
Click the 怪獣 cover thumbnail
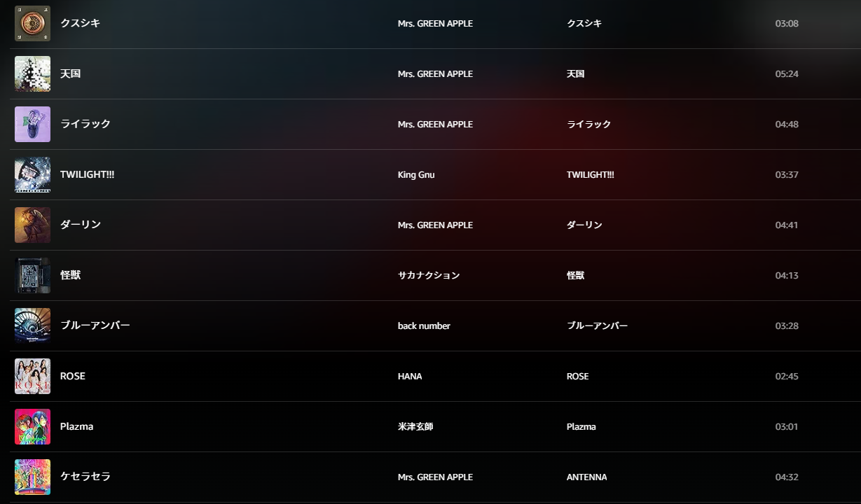(32, 276)
